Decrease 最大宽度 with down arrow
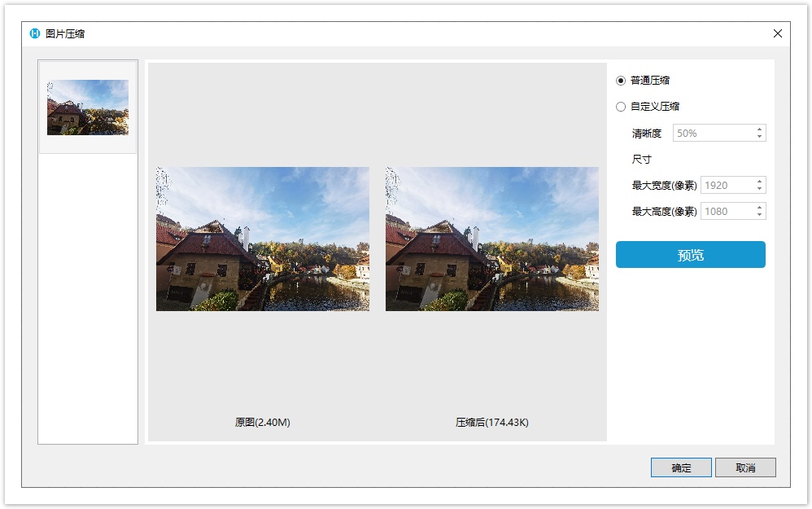Image resolution: width=812 pixels, height=509 pixels. click(759, 189)
